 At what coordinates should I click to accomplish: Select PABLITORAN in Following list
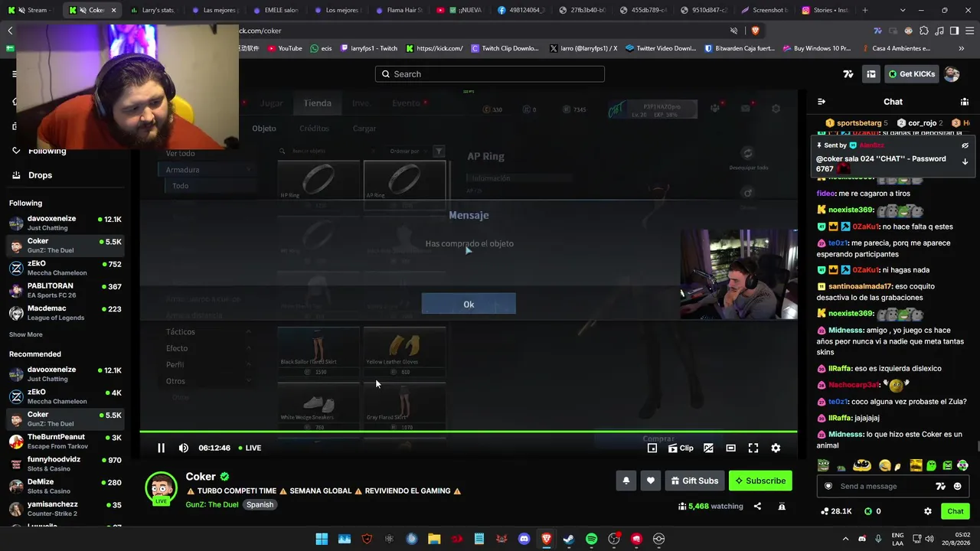click(x=65, y=290)
